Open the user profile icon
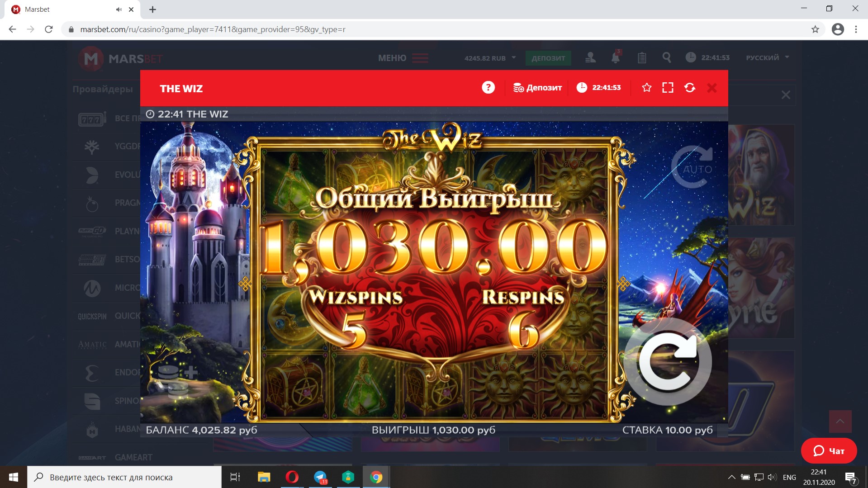Image resolution: width=868 pixels, height=488 pixels. tap(590, 57)
